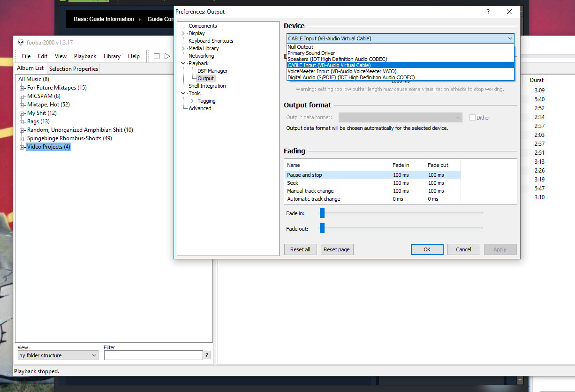Toggle the Dither checkbox
Screen dimensions: 575x392
point(473,118)
